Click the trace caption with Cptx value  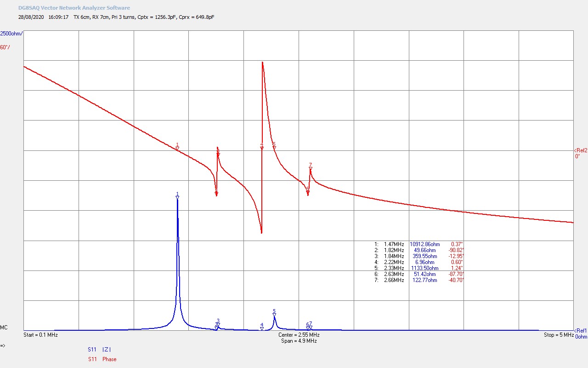143,17
